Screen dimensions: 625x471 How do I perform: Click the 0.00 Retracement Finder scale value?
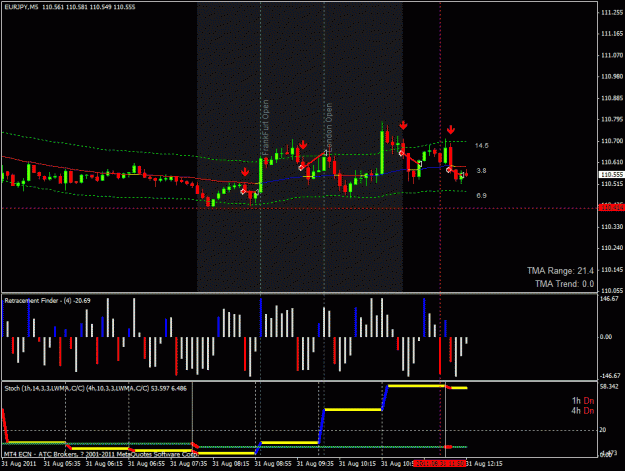606,337
